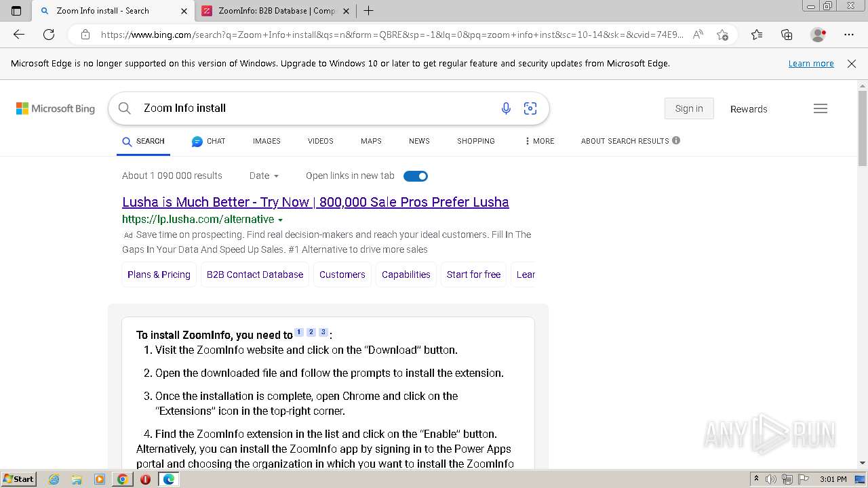This screenshot has width=868, height=488.
Task: Open citation reference 1 superscript
Action: click(299, 332)
